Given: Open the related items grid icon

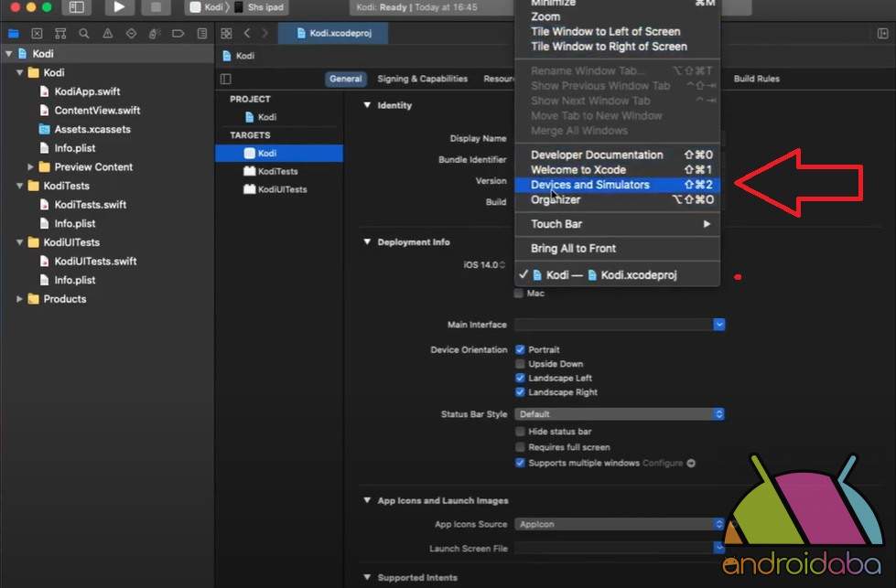Looking at the screenshot, I should pyautogui.click(x=226, y=33).
